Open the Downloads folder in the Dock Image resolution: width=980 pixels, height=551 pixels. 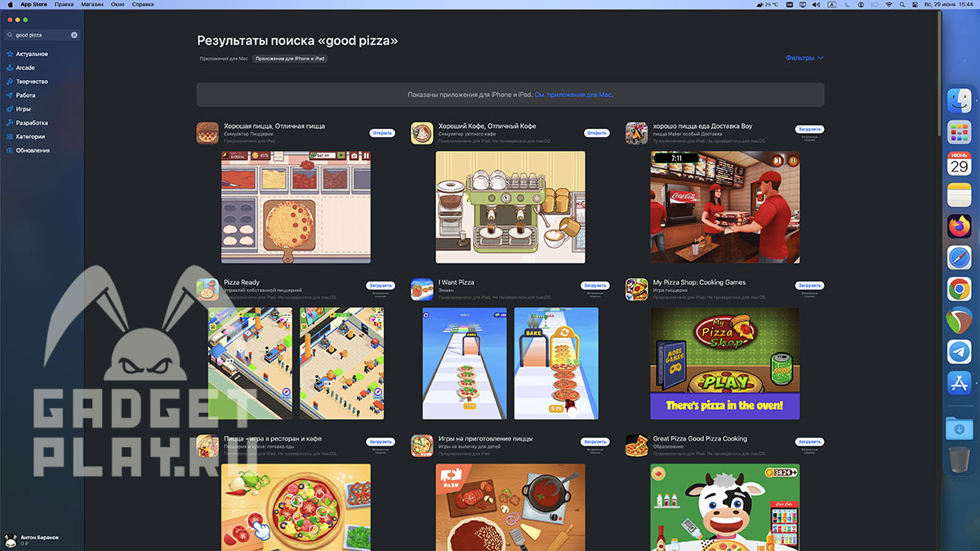pyautogui.click(x=959, y=429)
